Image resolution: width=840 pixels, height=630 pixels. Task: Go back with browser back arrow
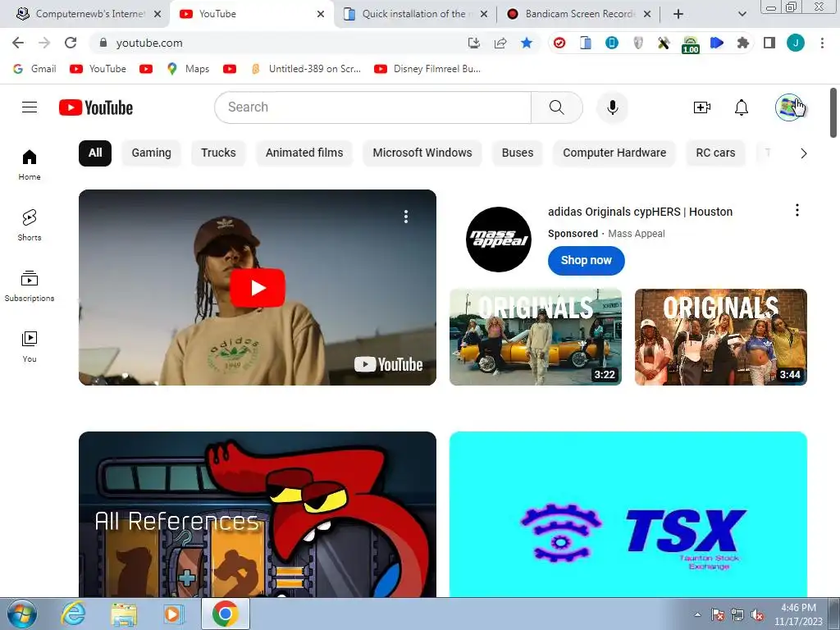pos(18,43)
